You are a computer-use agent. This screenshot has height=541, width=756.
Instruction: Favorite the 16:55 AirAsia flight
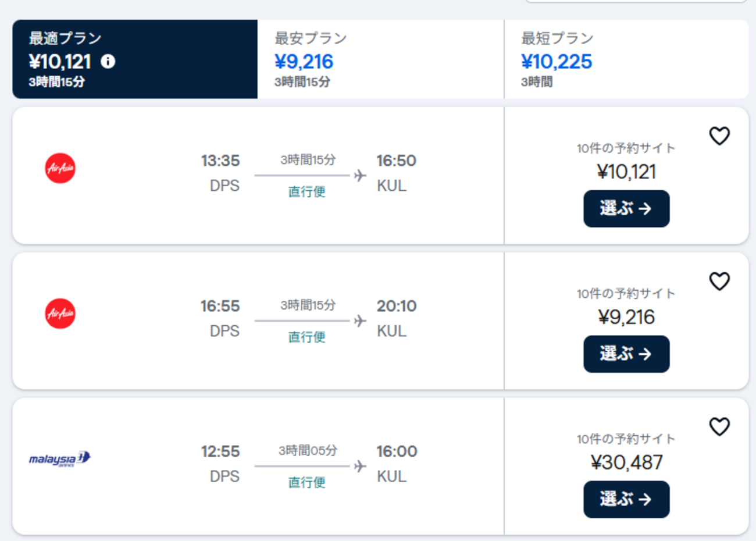coord(719,282)
